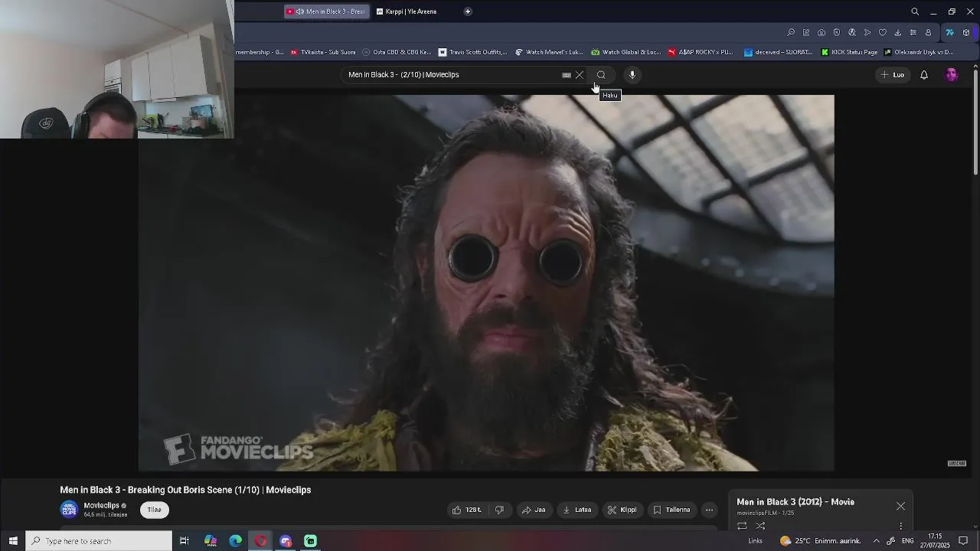Open the Movieclips channel avatar
Viewport: 980px width, 551px height.
pyautogui.click(x=70, y=509)
